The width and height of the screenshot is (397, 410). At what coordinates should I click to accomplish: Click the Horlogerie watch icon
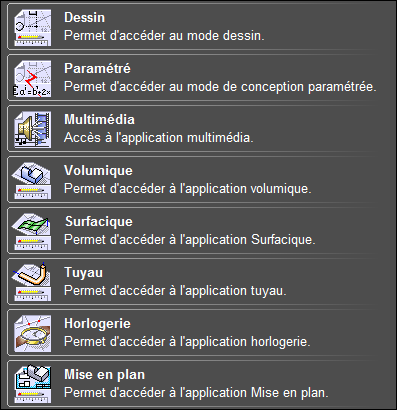coord(33,334)
